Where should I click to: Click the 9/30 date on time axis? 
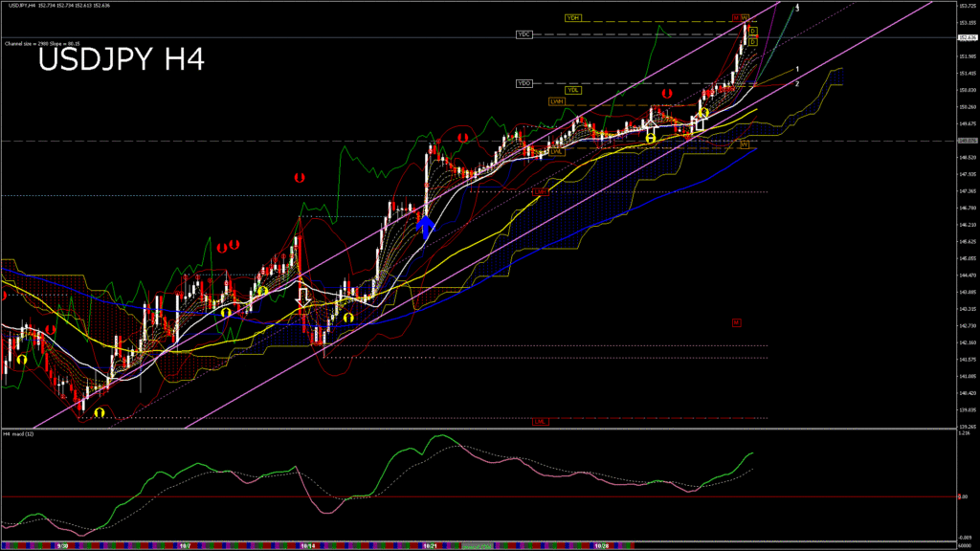pos(62,546)
